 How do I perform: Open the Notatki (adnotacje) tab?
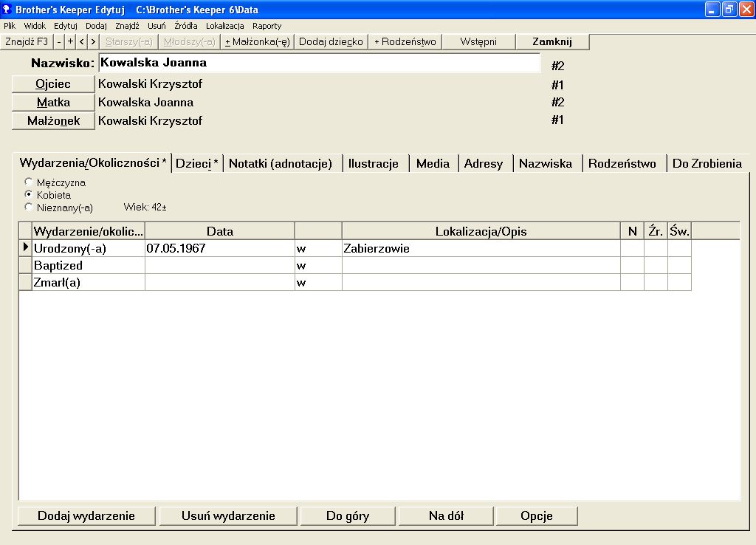click(x=280, y=164)
